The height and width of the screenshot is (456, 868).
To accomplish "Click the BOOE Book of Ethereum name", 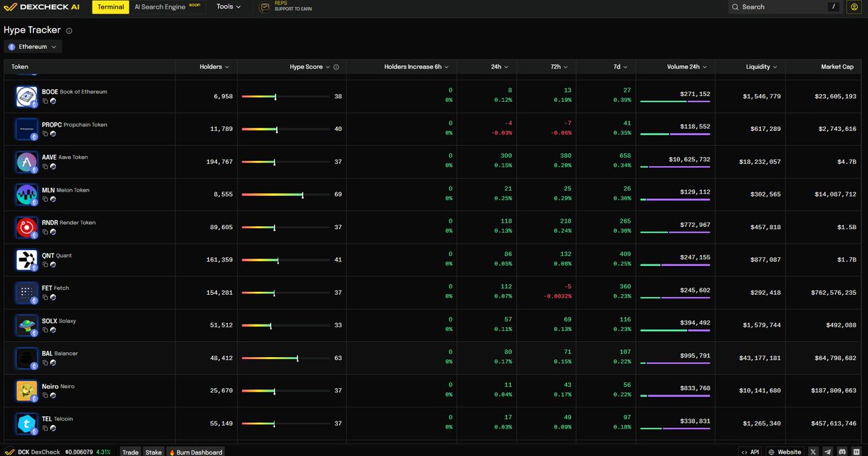I will [x=75, y=92].
